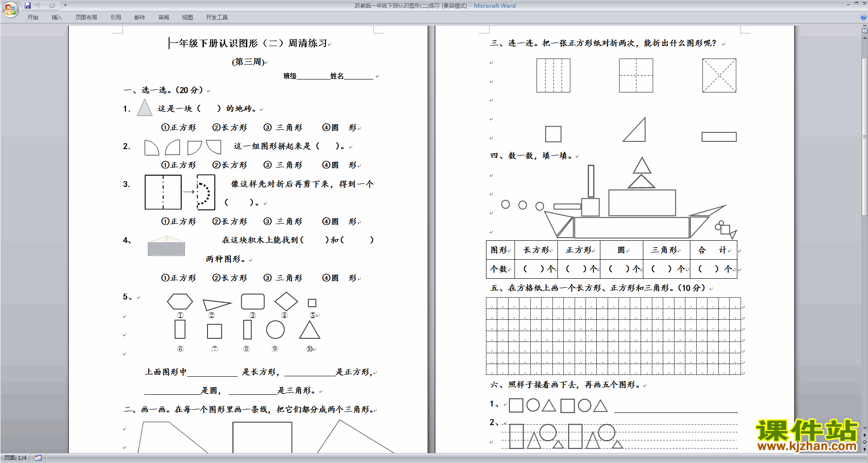Click the title 一年级下册认识图形（二）周清练习
The height and width of the screenshot is (463, 868).
[248, 43]
